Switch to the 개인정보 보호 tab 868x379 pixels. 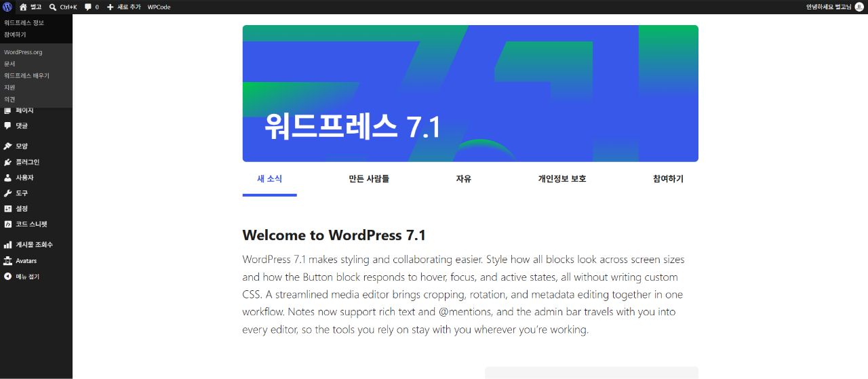562,179
